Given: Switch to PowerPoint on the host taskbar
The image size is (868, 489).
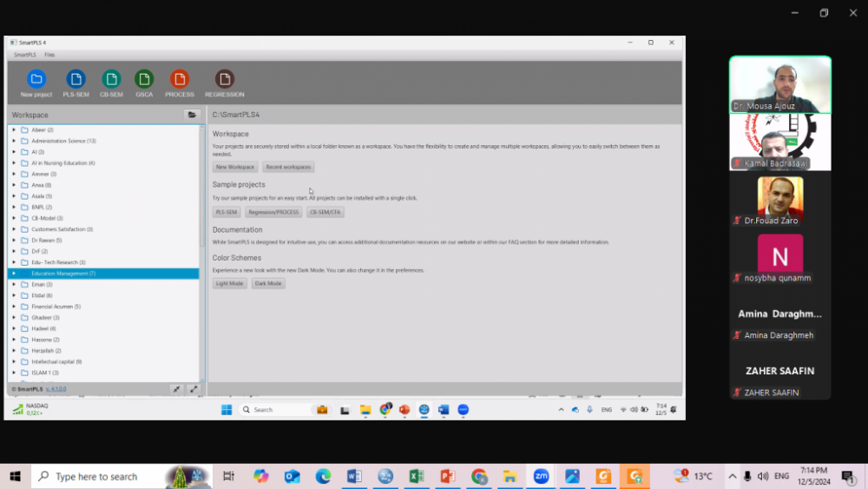Looking at the screenshot, I should [448, 476].
